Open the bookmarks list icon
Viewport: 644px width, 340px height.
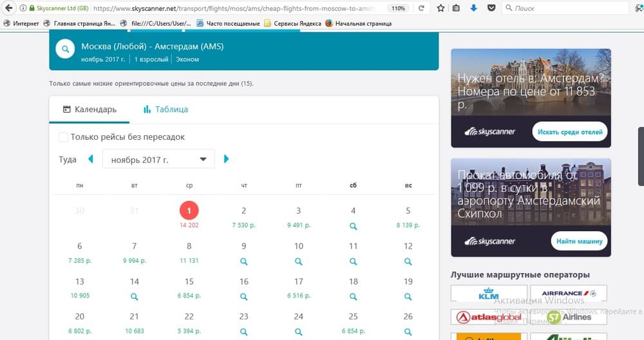(x=456, y=8)
